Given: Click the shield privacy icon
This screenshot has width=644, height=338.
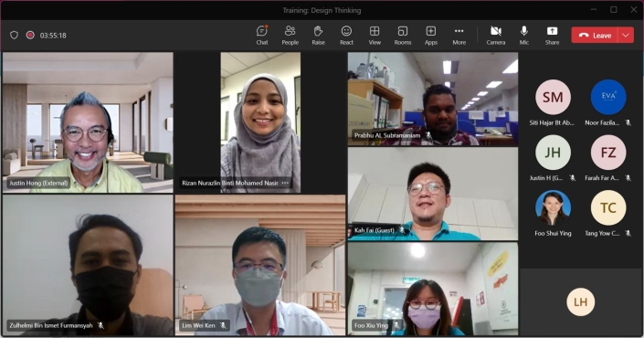Looking at the screenshot, I should [14, 36].
